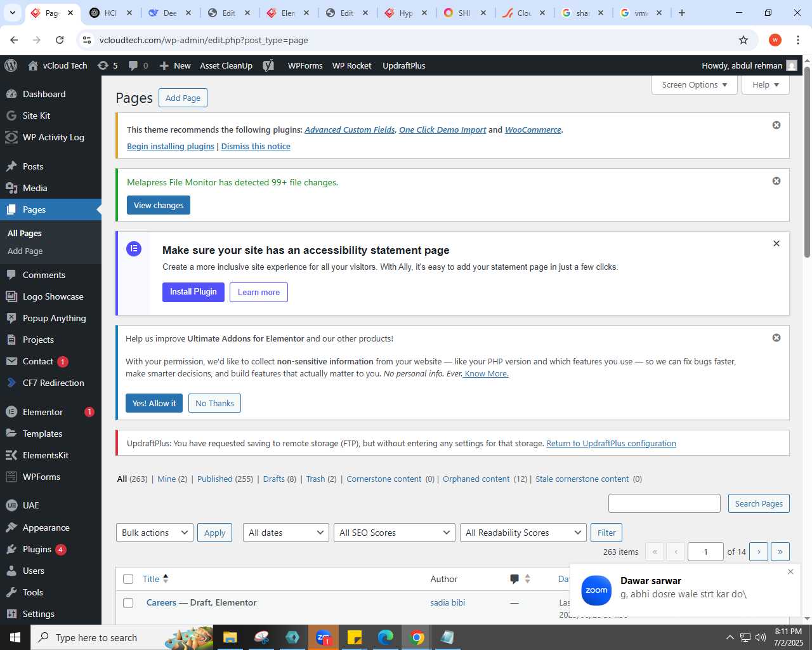
Task: Click the No Thanks button
Action: [x=214, y=403]
